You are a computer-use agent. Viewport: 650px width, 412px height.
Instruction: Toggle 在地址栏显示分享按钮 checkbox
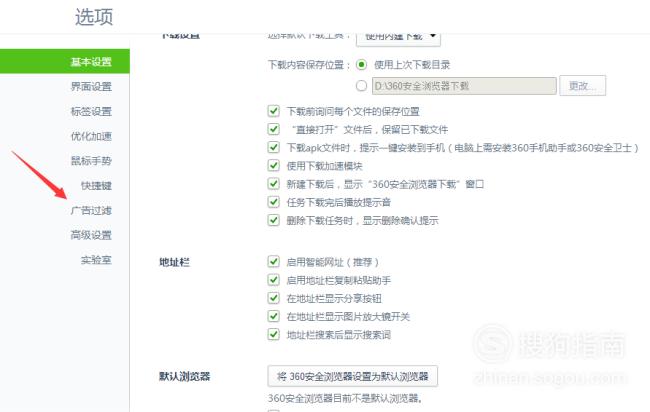tap(274, 298)
